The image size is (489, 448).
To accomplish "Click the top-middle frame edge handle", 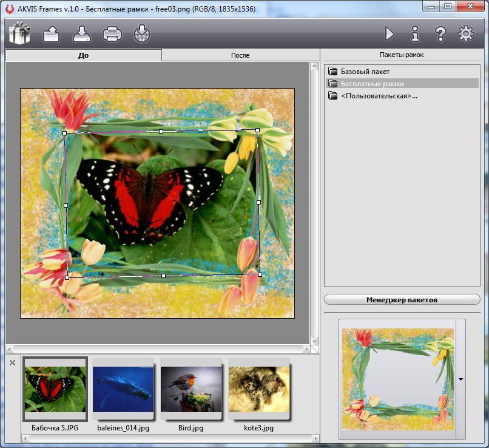I will point(161,132).
